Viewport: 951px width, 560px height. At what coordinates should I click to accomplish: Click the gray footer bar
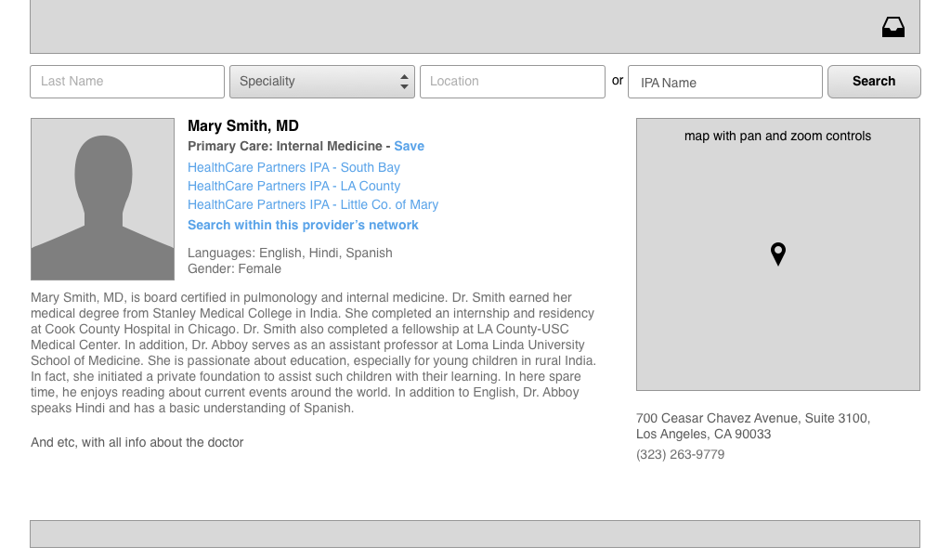click(x=475, y=534)
